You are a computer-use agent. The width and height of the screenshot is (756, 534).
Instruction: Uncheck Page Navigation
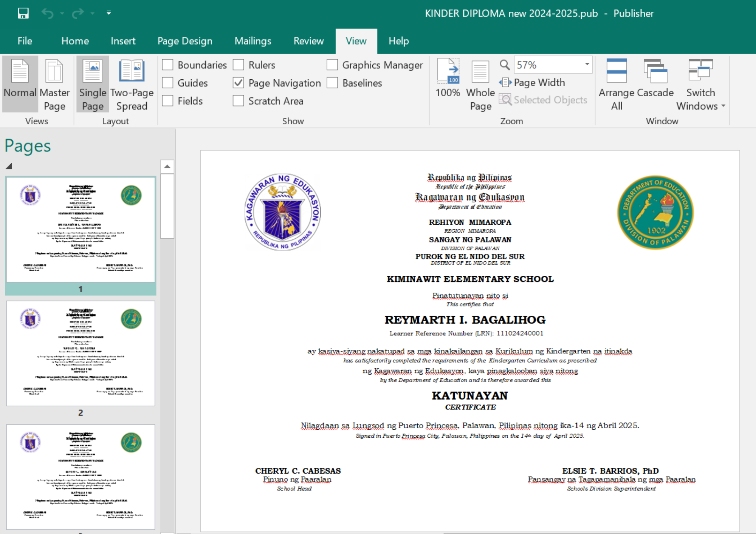[238, 83]
